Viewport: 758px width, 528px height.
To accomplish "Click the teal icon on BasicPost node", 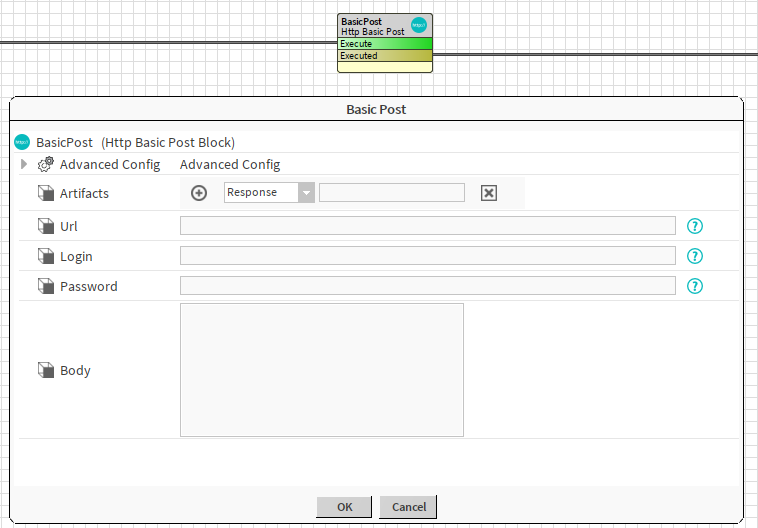I will tap(419, 27).
